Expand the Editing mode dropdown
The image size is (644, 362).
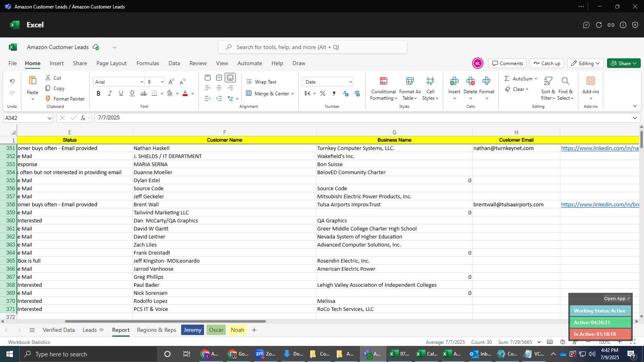[x=598, y=64]
